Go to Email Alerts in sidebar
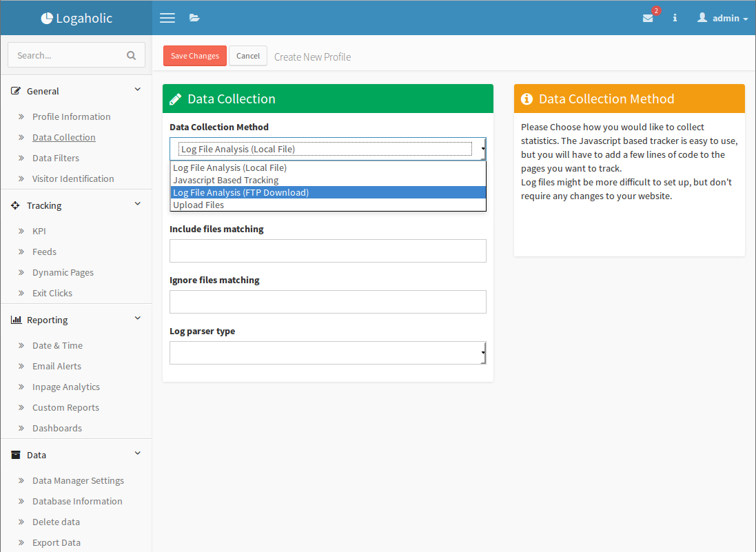Screen dimensions: 756x552 [x=57, y=366]
